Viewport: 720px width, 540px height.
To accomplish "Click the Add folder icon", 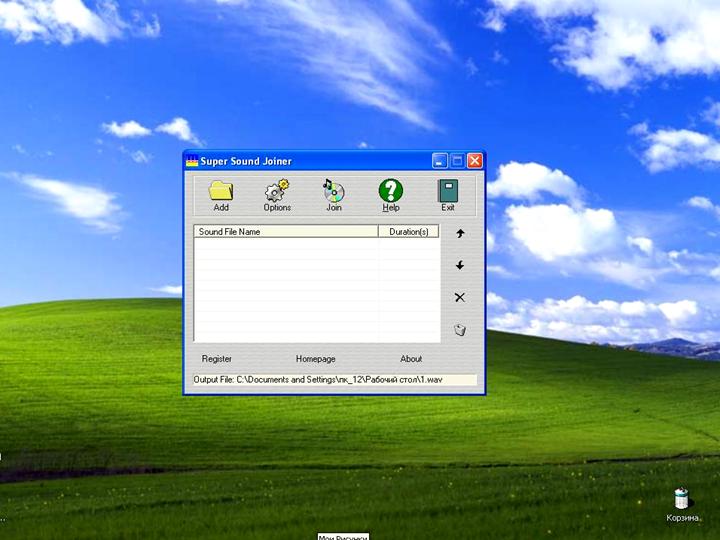I will pos(221,191).
